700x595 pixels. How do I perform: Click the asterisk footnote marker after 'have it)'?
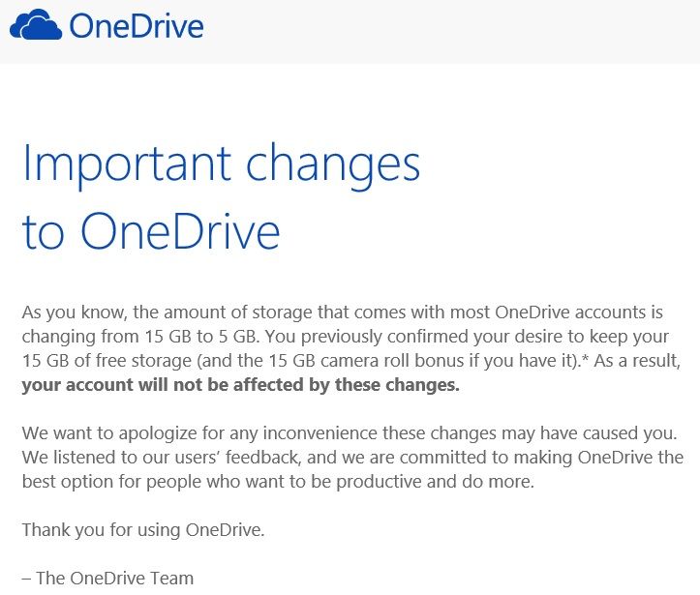pyautogui.click(x=585, y=359)
